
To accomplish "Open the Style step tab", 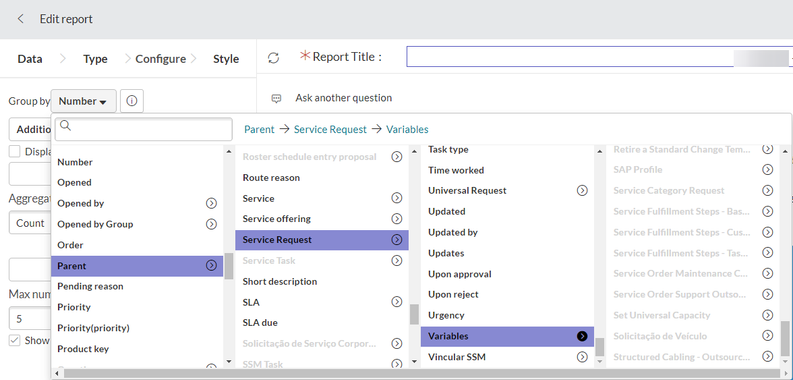I will [226, 59].
